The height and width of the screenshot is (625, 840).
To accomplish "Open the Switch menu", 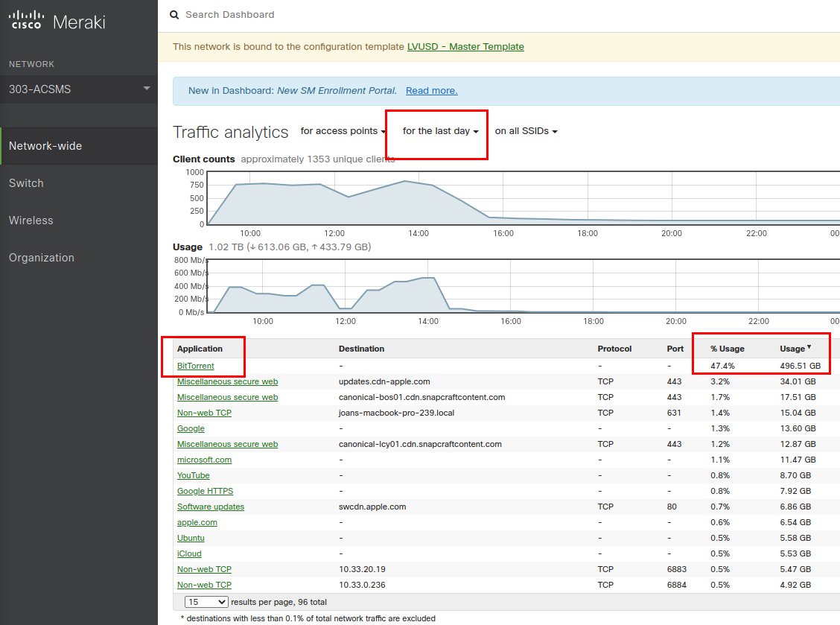I will click(26, 183).
